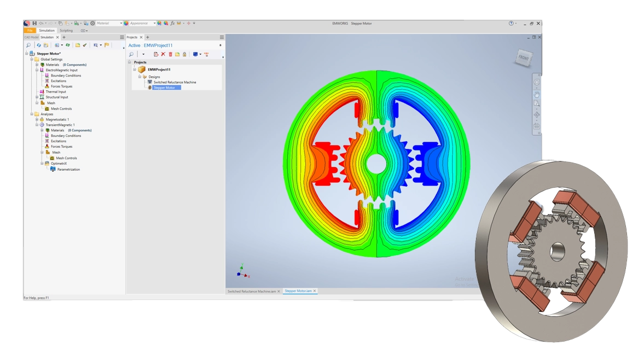Click the red X delete icon in Projects toolbar

coord(163,54)
